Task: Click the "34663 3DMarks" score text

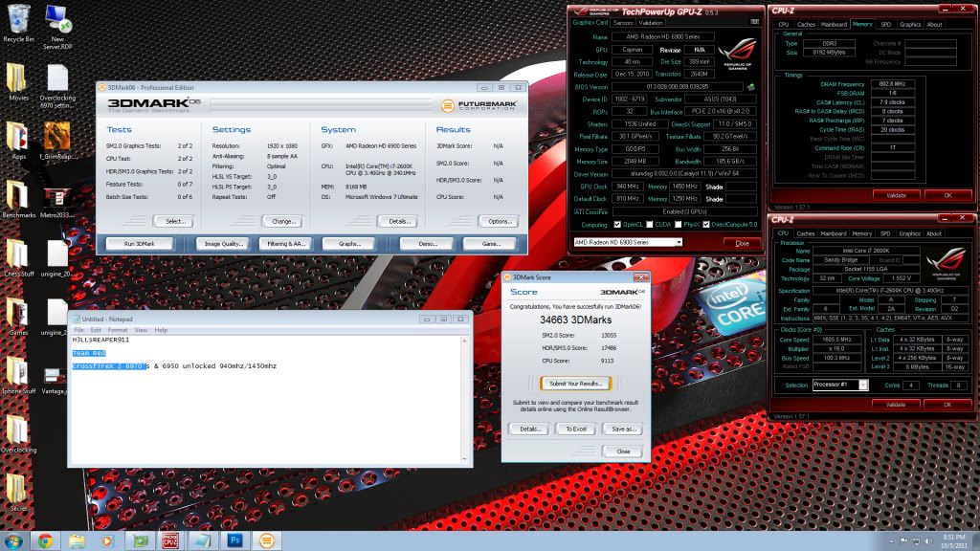Action: 575,320
